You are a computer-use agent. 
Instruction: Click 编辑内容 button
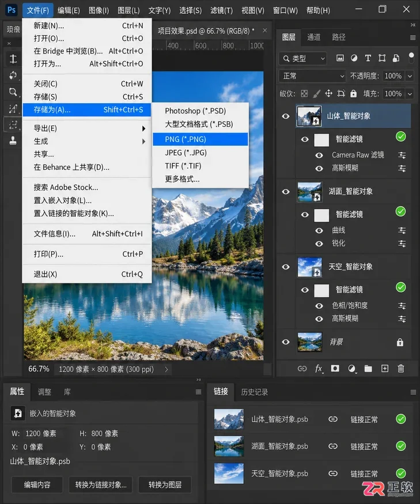click(37, 484)
